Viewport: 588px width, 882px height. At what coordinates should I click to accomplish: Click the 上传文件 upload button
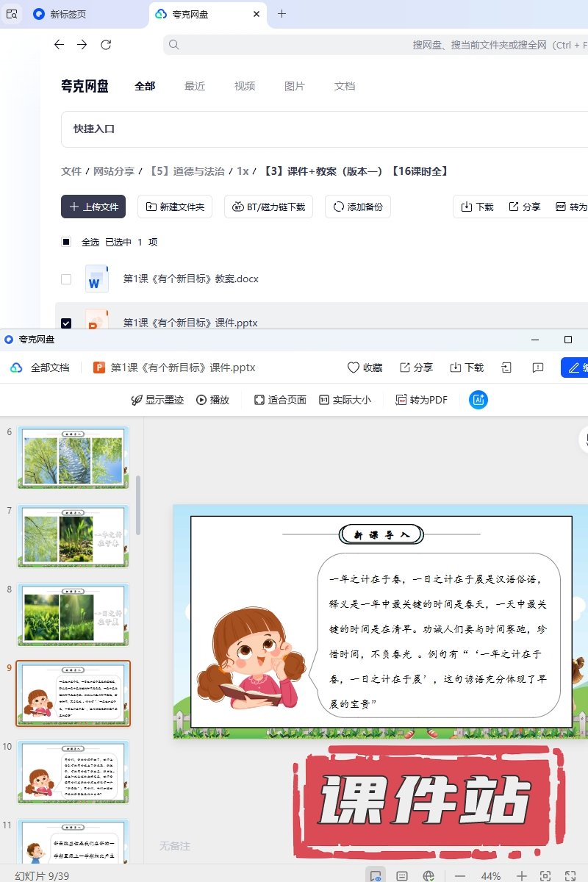click(93, 207)
